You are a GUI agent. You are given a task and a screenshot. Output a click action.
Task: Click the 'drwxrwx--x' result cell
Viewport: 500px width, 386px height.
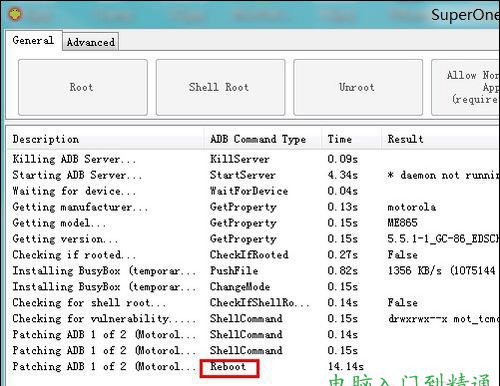443,319
